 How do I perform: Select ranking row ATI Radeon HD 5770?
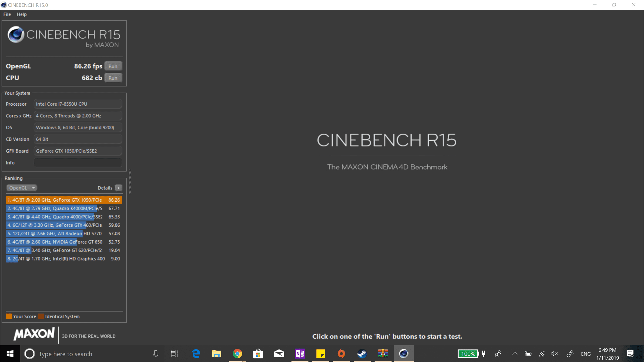(x=64, y=234)
